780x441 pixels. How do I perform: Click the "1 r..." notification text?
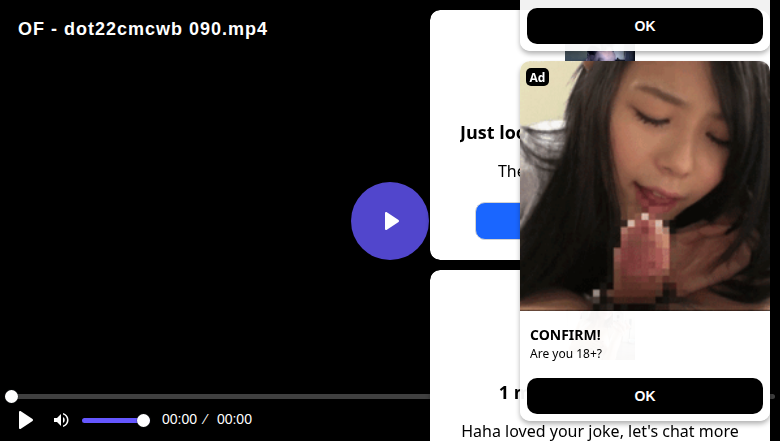(x=509, y=393)
